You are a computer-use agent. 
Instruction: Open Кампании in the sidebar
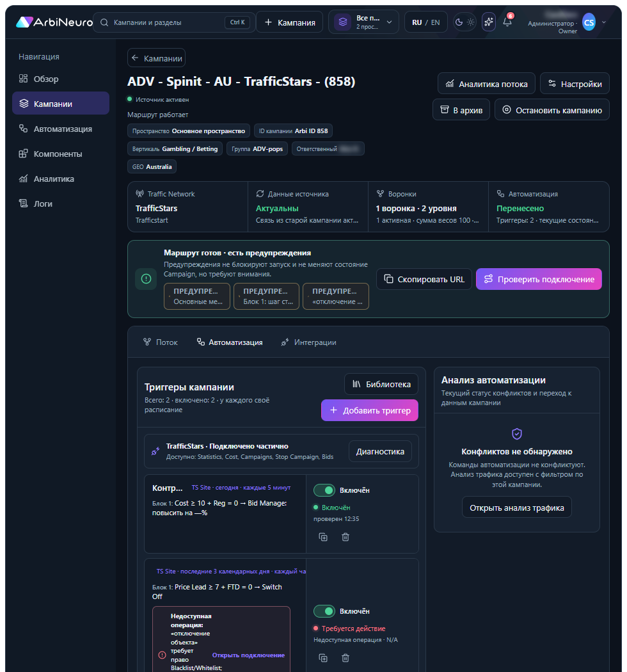tap(61, 104)
